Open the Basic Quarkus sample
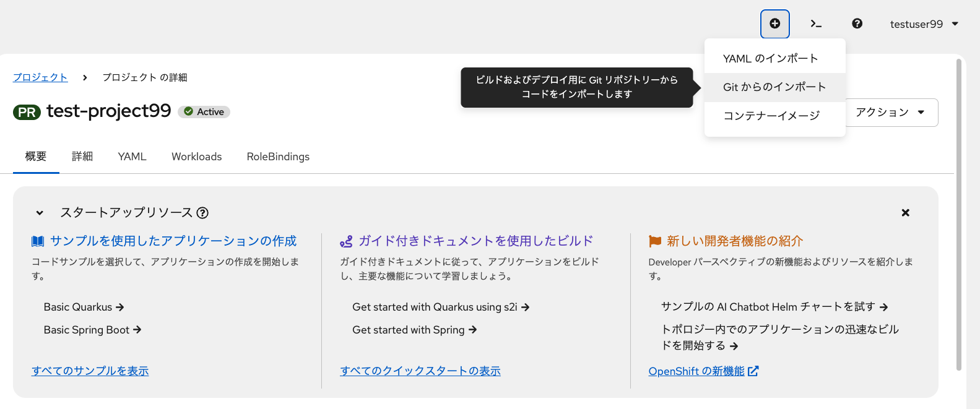 click(84, 307)
